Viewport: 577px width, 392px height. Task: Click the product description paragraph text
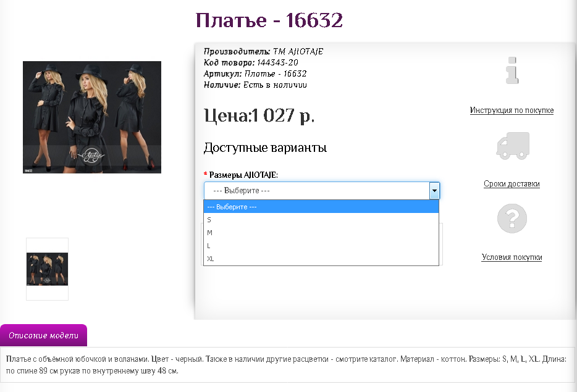288,365
